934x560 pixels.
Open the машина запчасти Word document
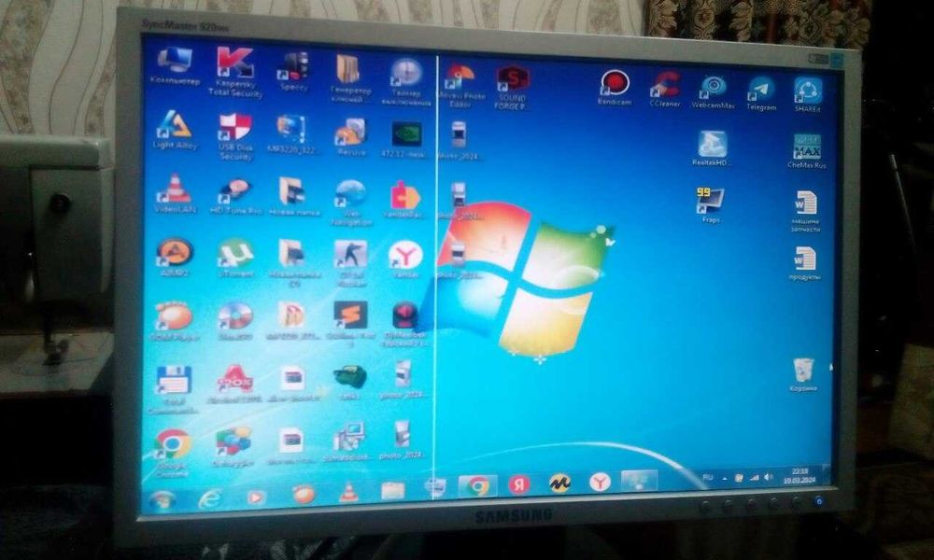[805, 211]
